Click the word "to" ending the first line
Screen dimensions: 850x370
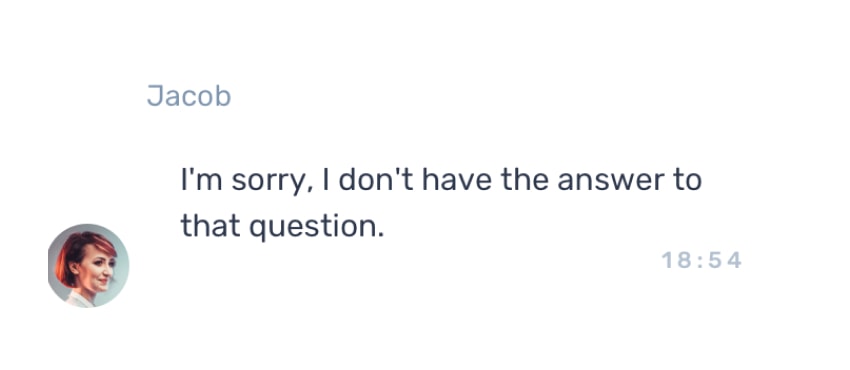[687, 181]
